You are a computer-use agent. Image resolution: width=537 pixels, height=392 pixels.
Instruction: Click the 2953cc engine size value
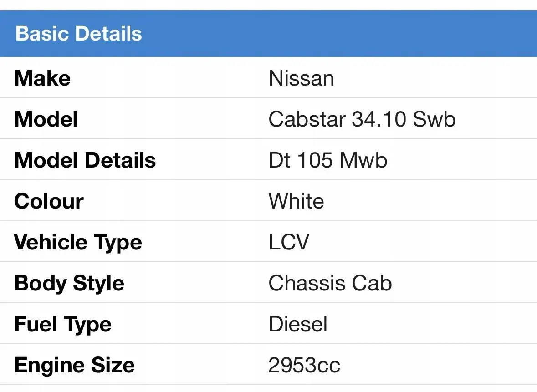pyautogui.click(x=304, y=365)
